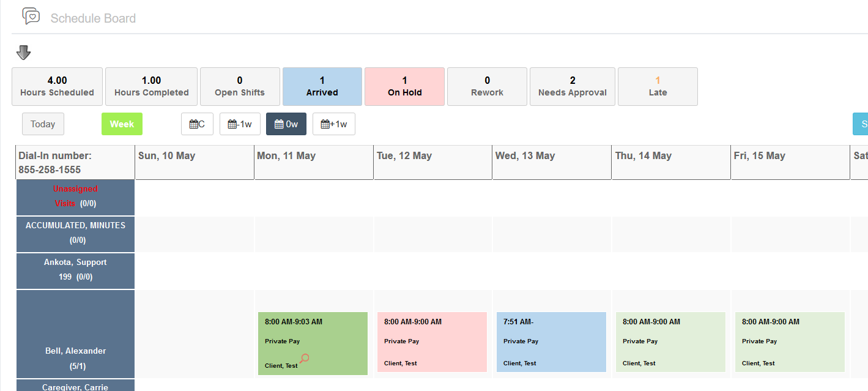Viewport: 868px width, 391px height.
Task: Click the Today button
Action: coord(43,124)
